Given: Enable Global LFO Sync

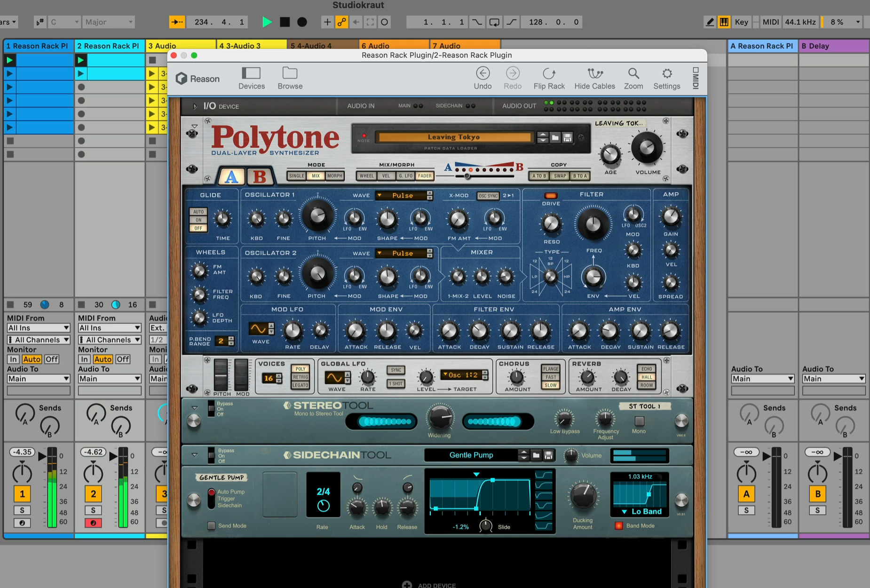Looking at the screenshot, I should (395, 370).
